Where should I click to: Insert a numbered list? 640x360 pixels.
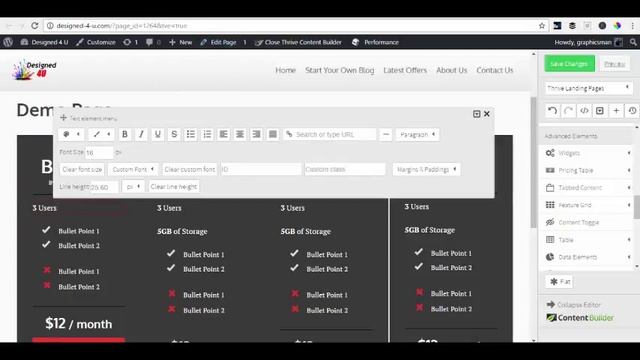(207, 134)
